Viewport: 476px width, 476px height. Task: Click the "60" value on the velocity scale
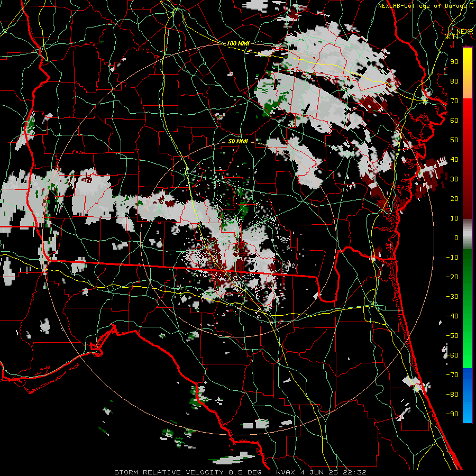point(454,120)
